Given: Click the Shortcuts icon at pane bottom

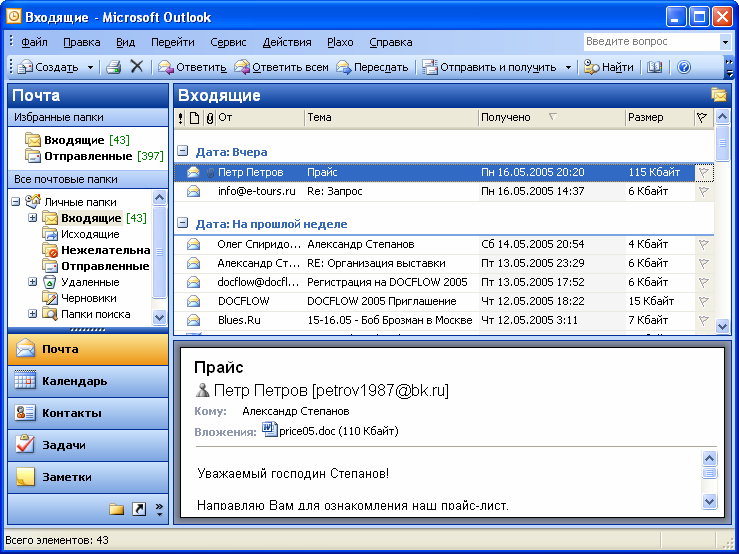Looking at the screenshot, I should [139, 509].
